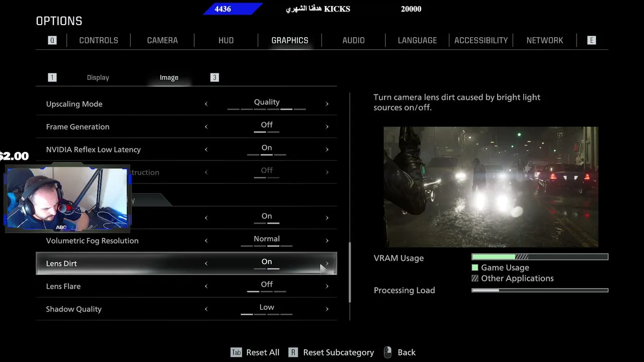Click left arrow for Lens Flare
This screenshot has width=644, height=362.
click(x=206, y=286)
